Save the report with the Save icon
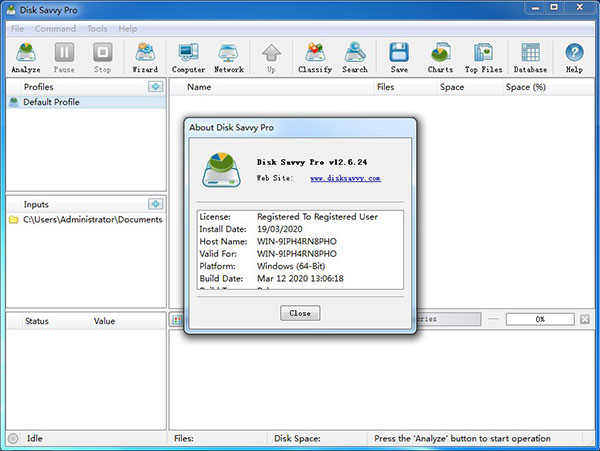Screen dimensions: 600x451 point(399,57)
